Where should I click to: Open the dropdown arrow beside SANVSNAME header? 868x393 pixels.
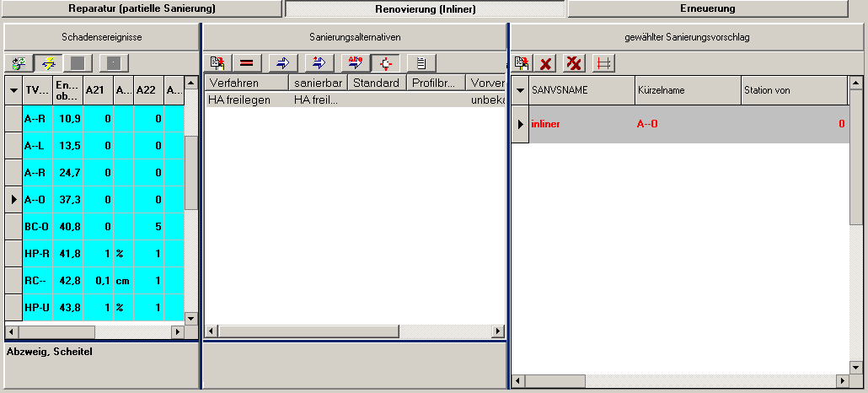point(520,90)
